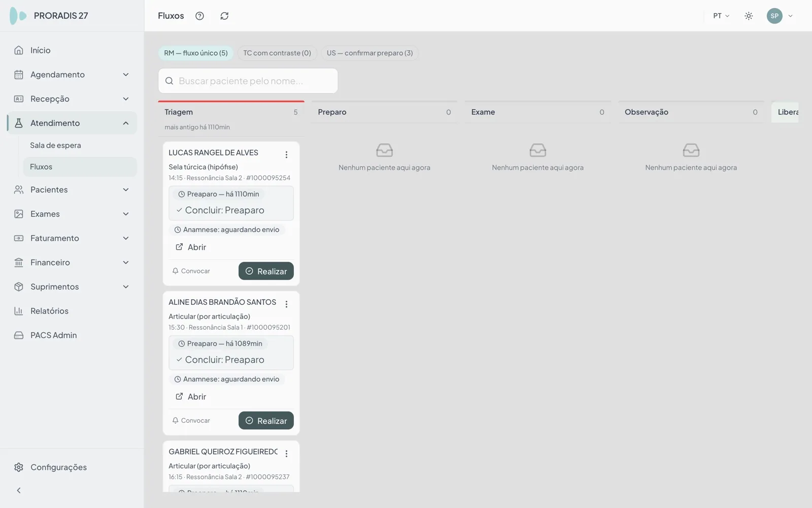Click Abrir on Aline Dias card
The width and height of the screenshot is (812, 508).
(x=191, y=397)
